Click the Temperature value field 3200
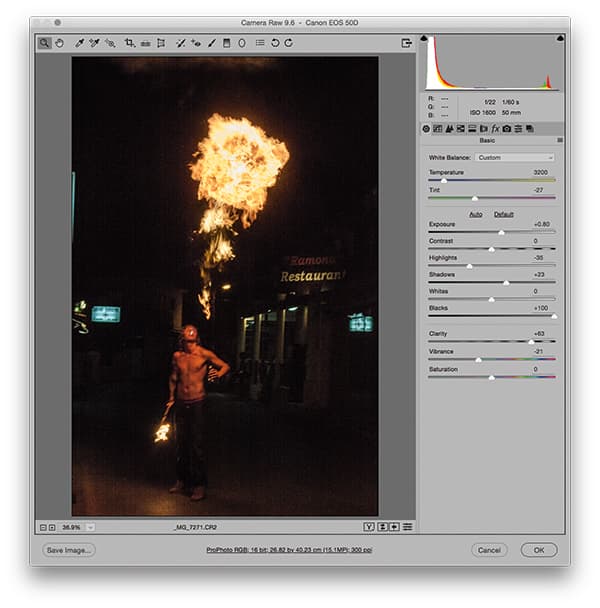Viewport: 600px width, 608px height. pyautogui.click(x=541, y=172)
